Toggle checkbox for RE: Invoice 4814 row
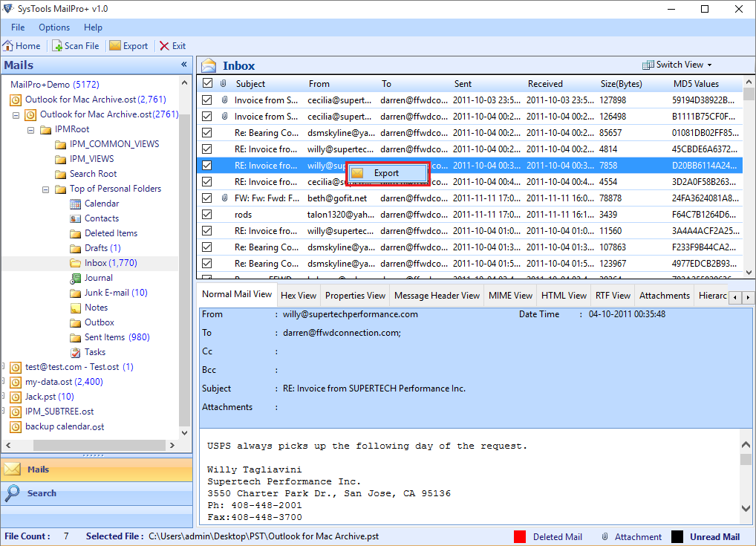The width and height of the screenshot is (756, 546). [207, 149]
